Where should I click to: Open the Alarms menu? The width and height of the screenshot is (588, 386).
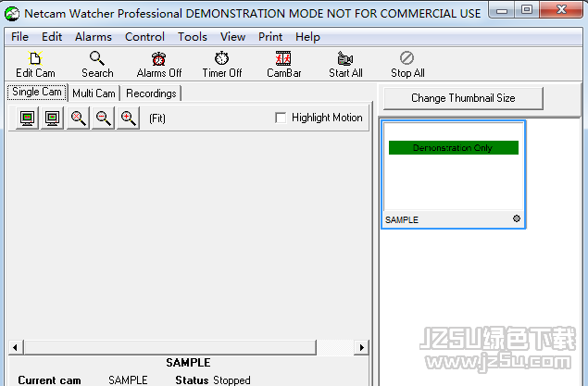(x=94, y=37)
